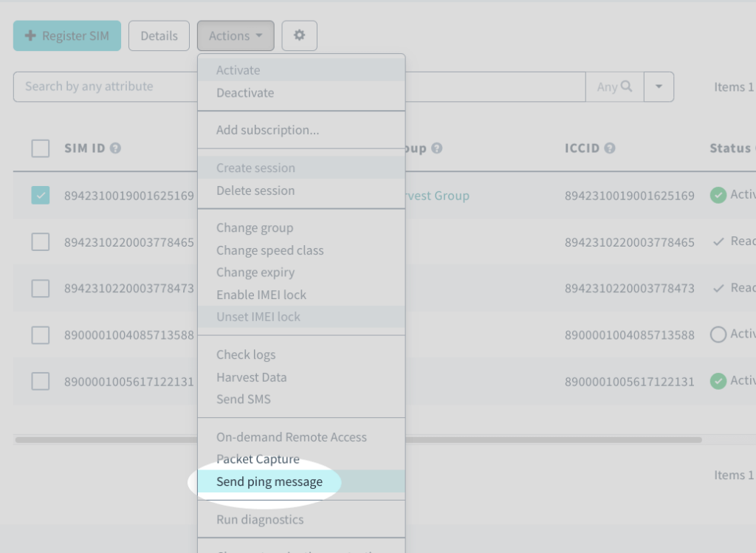
Task: Open the Actions dropdown
Action: tap(236, 35)
